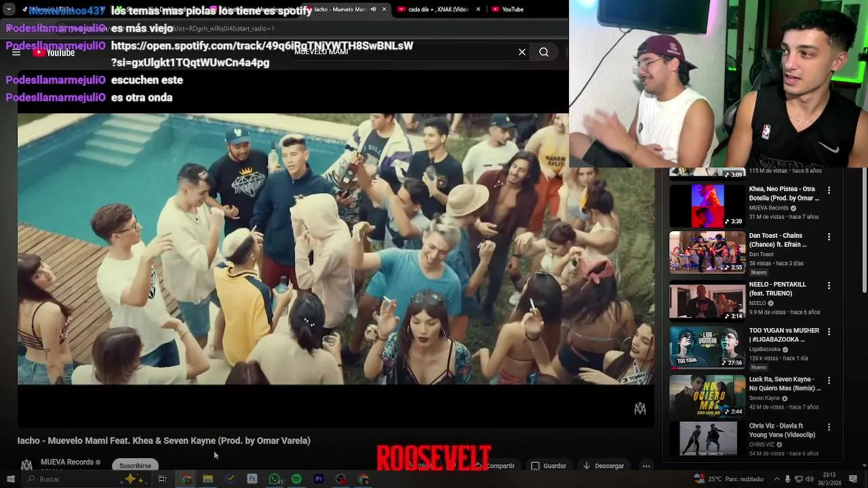The image size is (868, 488).
Task: Subscribe with the Suscribirse button
Action: coord(135,466)
